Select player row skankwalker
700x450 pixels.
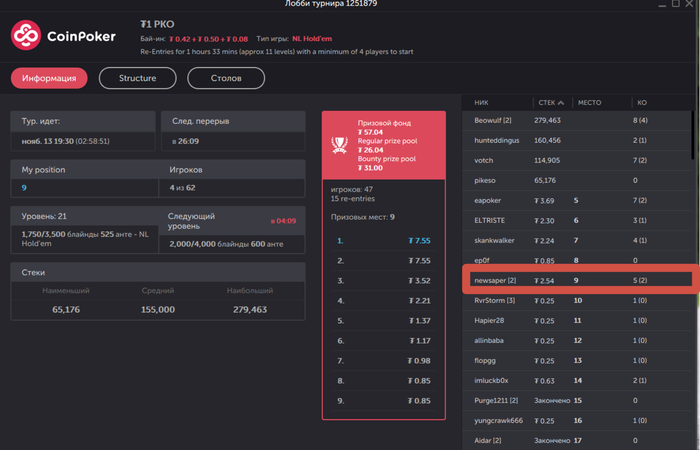pyautogui.click(x=577, y=241)
